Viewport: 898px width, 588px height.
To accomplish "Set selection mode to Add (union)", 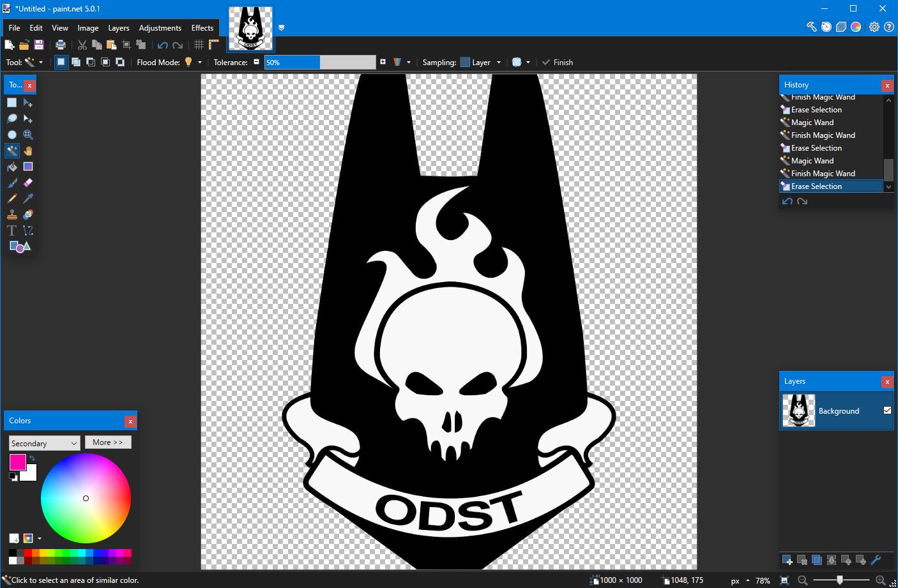I will point(76,62).
